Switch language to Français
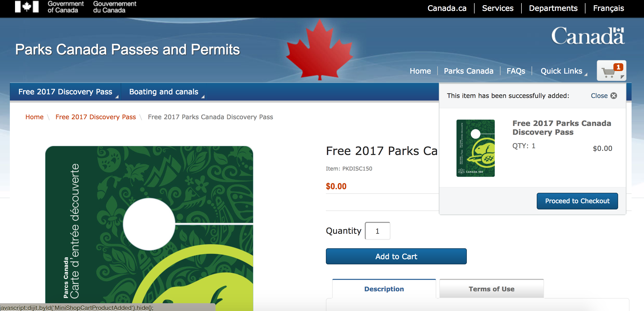Viewport: 644px width, 311px height. click(x=608, y=8)
